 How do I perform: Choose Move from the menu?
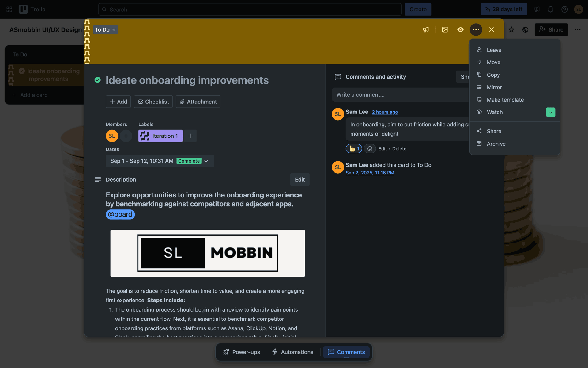[514, 62]
